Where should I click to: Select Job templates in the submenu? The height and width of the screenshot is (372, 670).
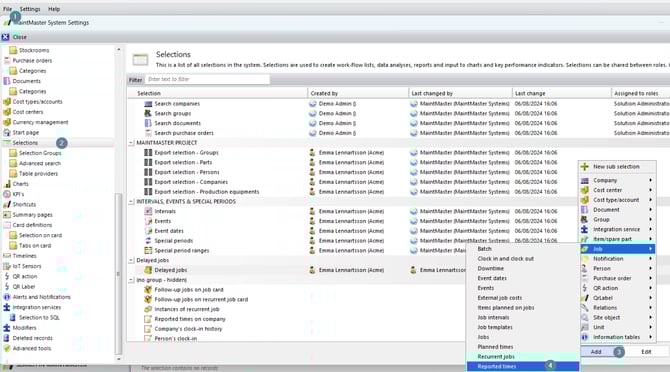[523, 327]
